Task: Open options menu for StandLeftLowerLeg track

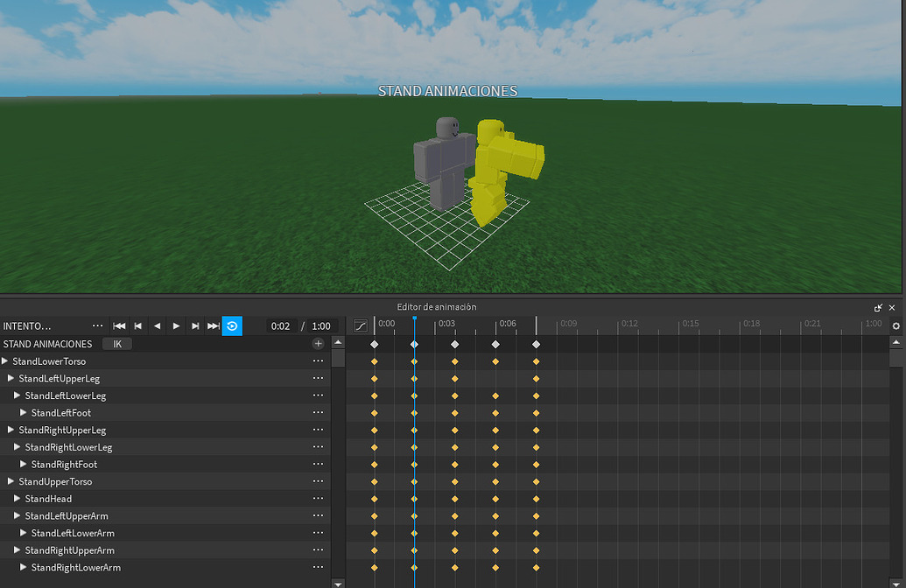Action: [x=318, y=395]
